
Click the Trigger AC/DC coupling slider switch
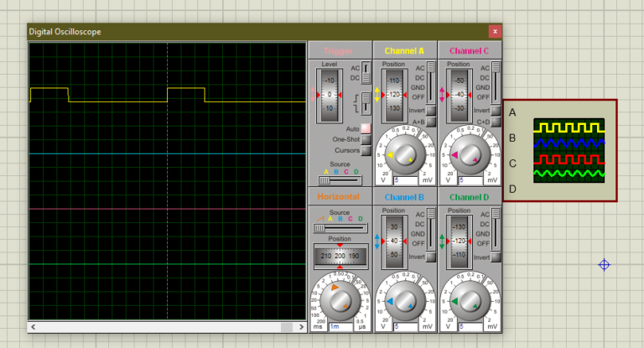point(366,73)
